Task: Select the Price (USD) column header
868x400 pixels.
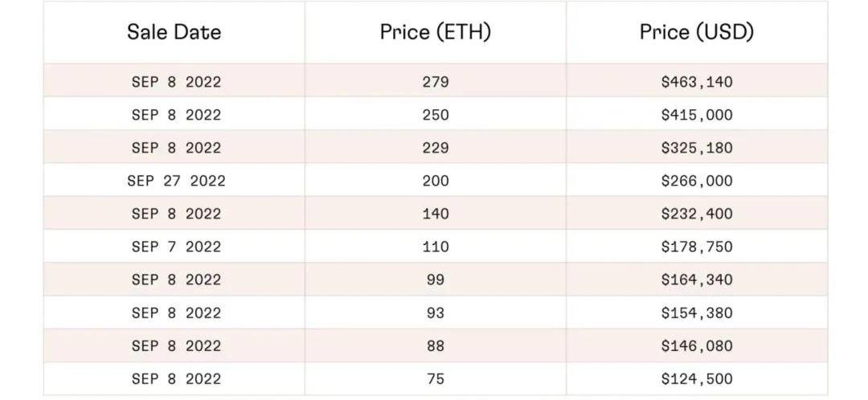Action: (x=696, y=32)
